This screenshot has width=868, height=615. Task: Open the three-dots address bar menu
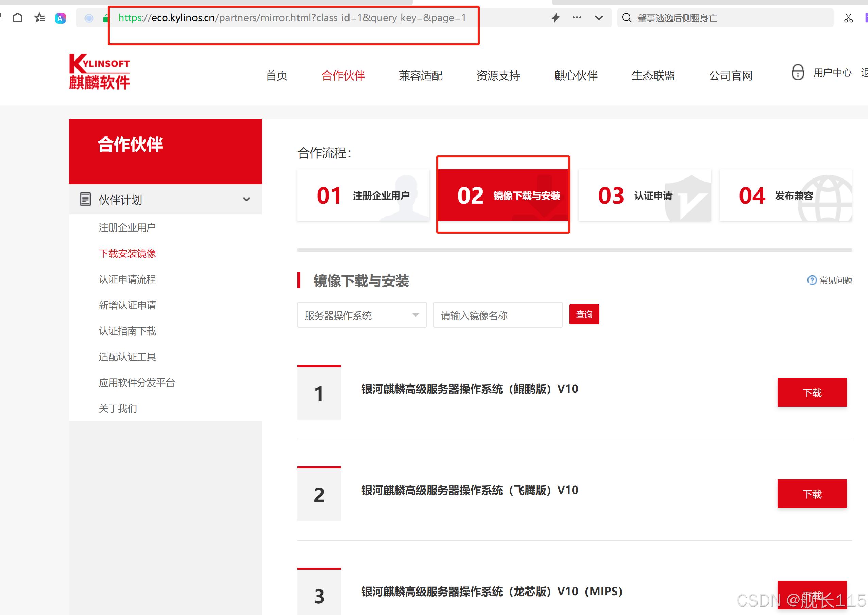(577, 17)
